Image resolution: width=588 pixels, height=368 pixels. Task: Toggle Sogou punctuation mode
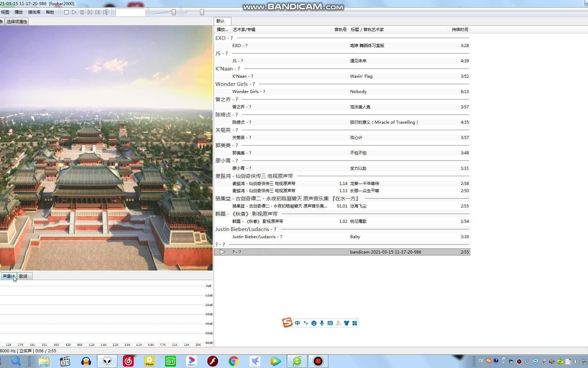(x=306, y=323)
